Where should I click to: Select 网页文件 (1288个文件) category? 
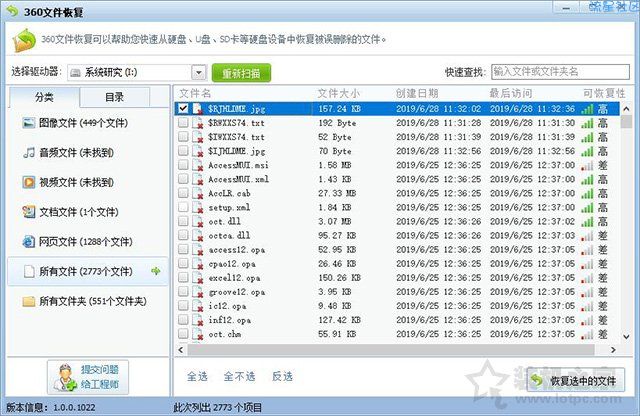pyautogui.click(x=86, y=242)
